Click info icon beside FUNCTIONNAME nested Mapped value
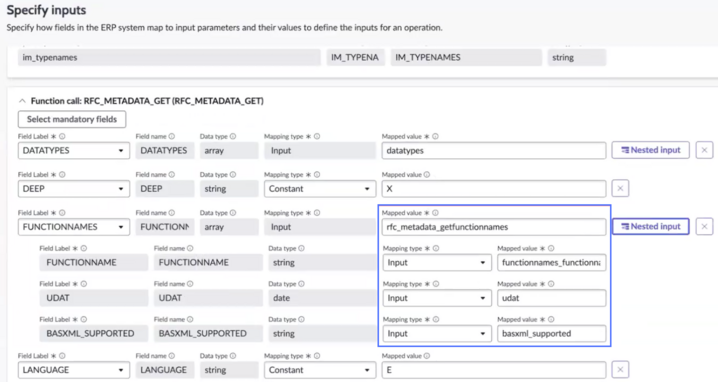The width and height of the screenshot is (718, 382). (551, 248)
